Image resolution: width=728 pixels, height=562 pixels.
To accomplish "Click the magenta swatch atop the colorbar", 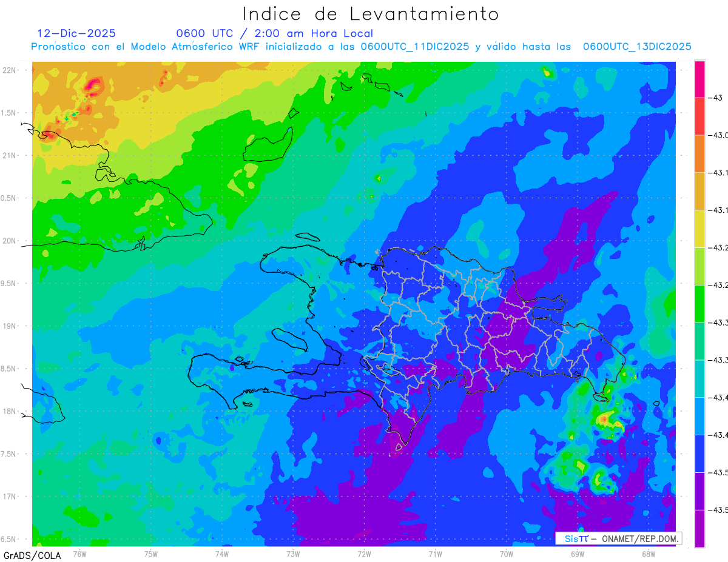I will [699, 79].
